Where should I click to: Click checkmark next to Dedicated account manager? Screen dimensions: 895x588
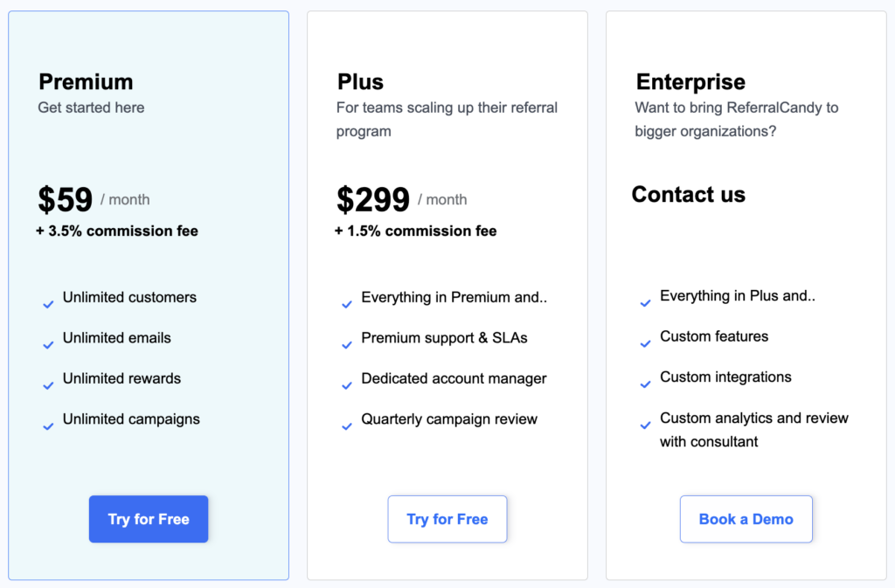tap(347, 385)
